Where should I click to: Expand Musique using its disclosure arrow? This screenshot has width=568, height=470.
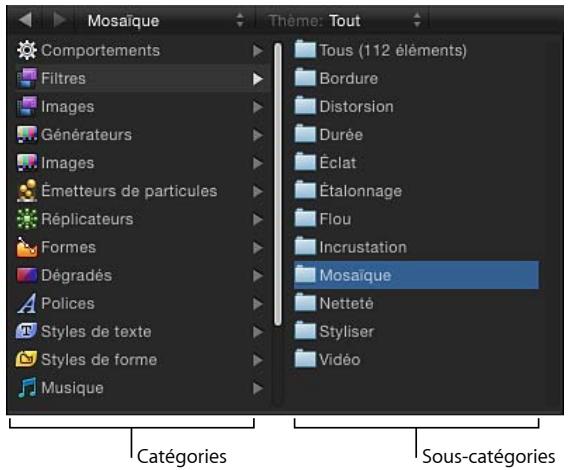(258, 388)
